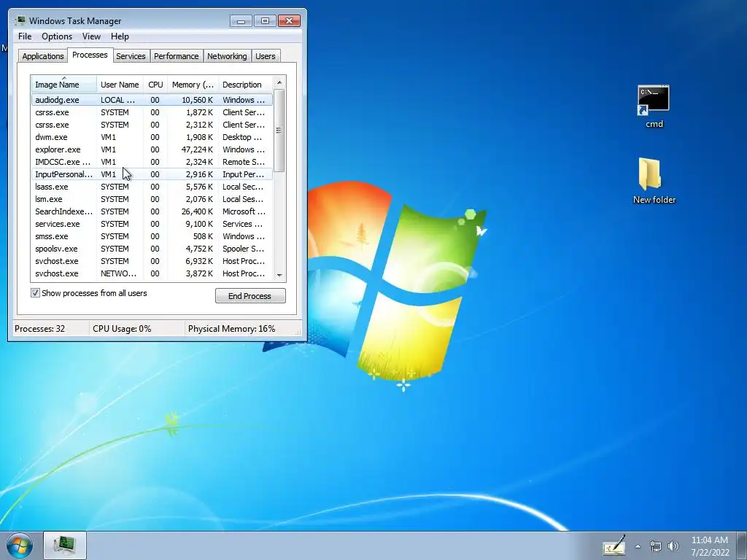747x560 pixels.
Task: Select the explorer.exe process
Action: [152, 149]
